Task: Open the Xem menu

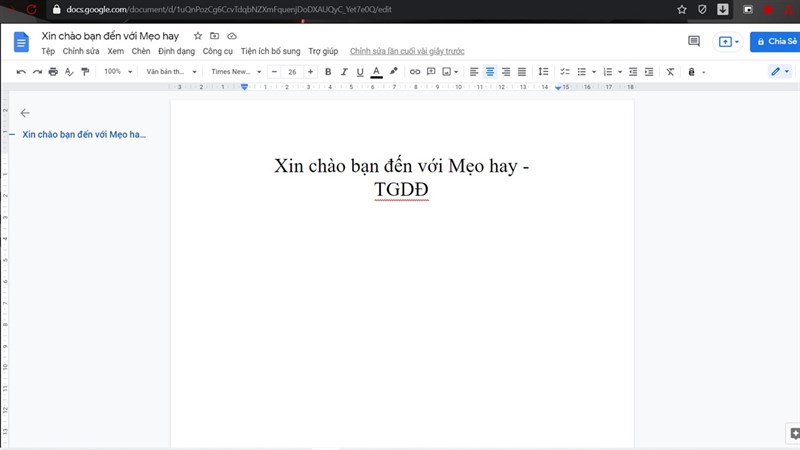Action: 115,51
